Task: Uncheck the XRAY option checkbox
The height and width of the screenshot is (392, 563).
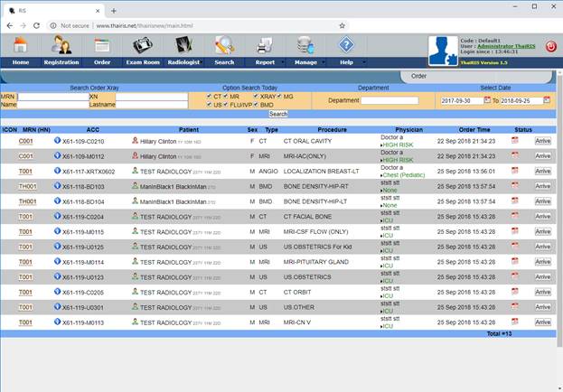Action: click(255, 95)
